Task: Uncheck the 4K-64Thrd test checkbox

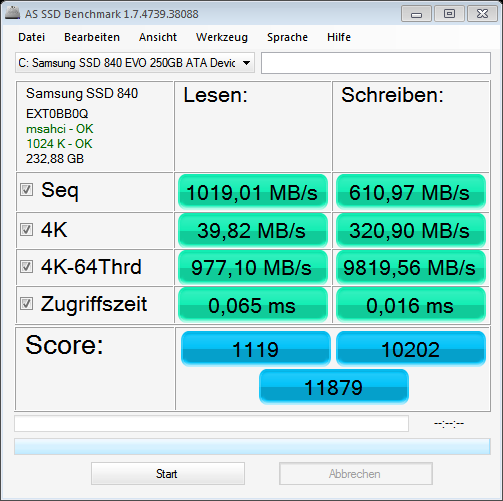Action: 26,266
